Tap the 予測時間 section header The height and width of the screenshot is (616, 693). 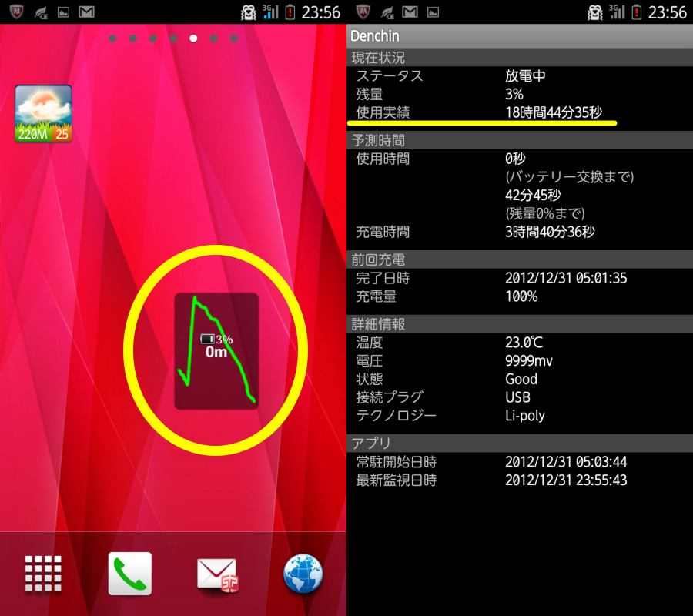click(x=520, y=140)
